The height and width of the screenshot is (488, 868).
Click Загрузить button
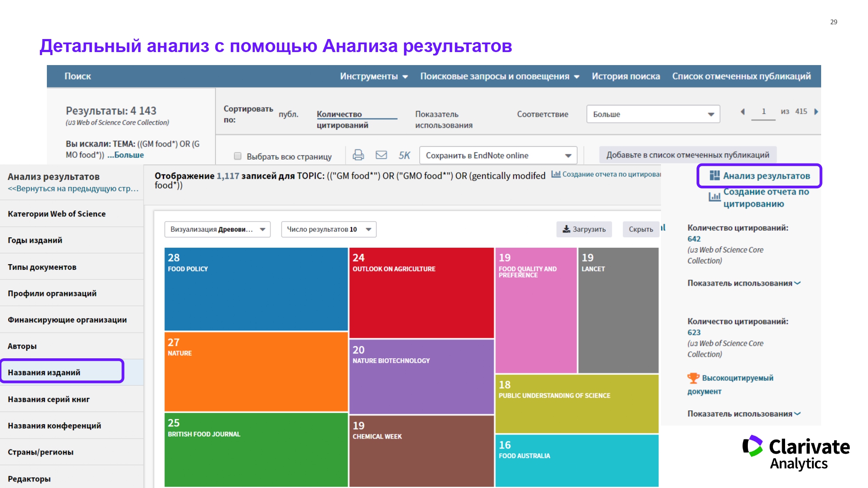click(x=584, y=229)
